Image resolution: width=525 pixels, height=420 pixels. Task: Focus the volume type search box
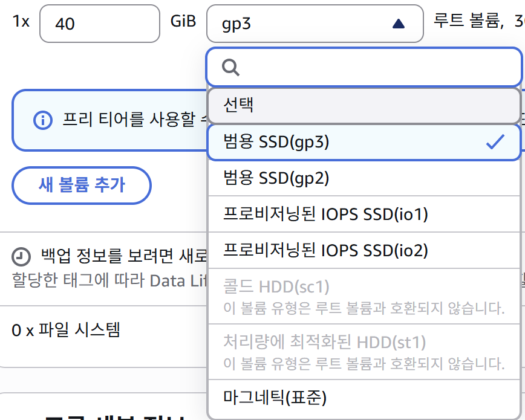pyautogui.click(x=364, y=67)
